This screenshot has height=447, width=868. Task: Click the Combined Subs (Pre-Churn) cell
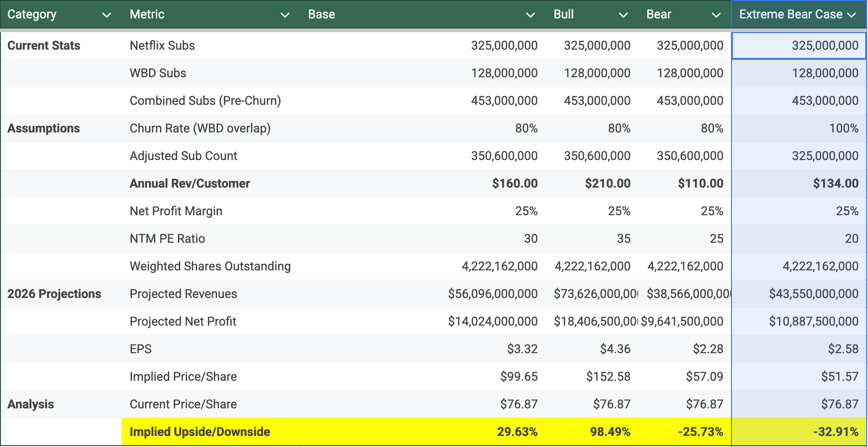pyautogui.click(x=211, y=101)
